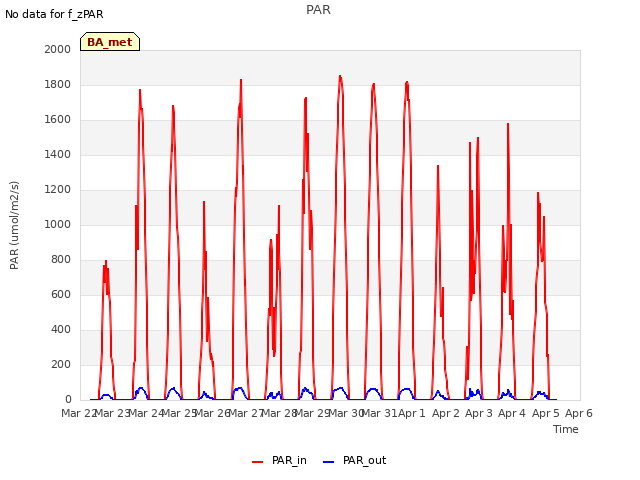Screen dimensions: 640x480
Task: Click the 200 y-axis tick label
Action: (x=61, y=364)
